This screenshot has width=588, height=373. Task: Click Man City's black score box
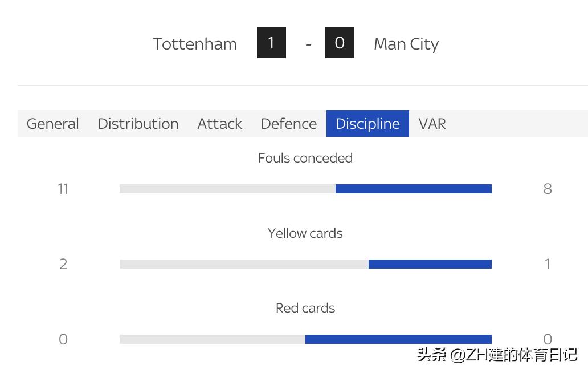point(340,43)
